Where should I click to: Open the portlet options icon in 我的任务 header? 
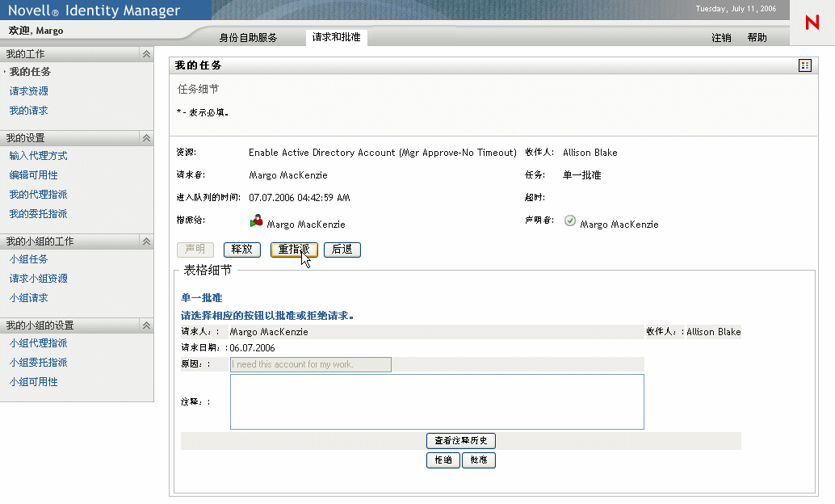(805, 65)
